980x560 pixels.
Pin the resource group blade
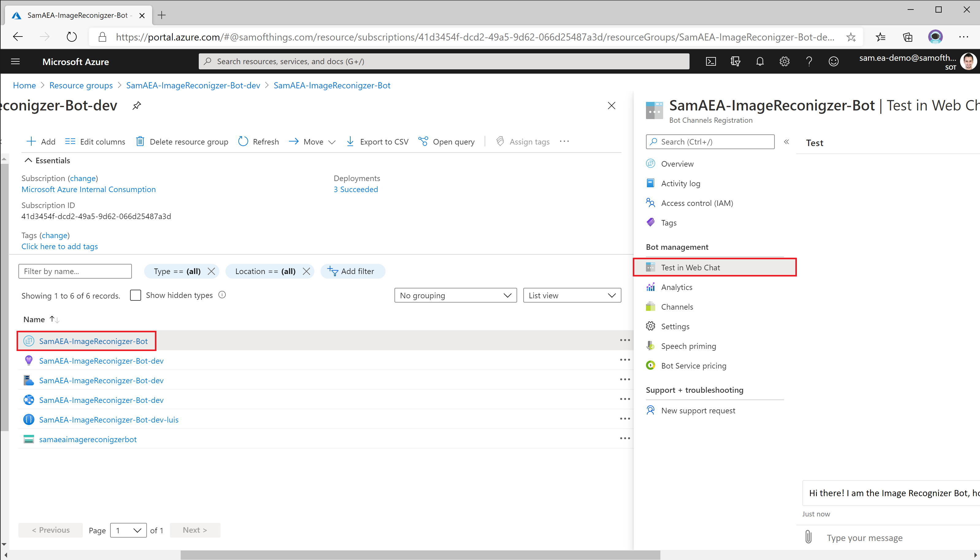coord(136,106)
